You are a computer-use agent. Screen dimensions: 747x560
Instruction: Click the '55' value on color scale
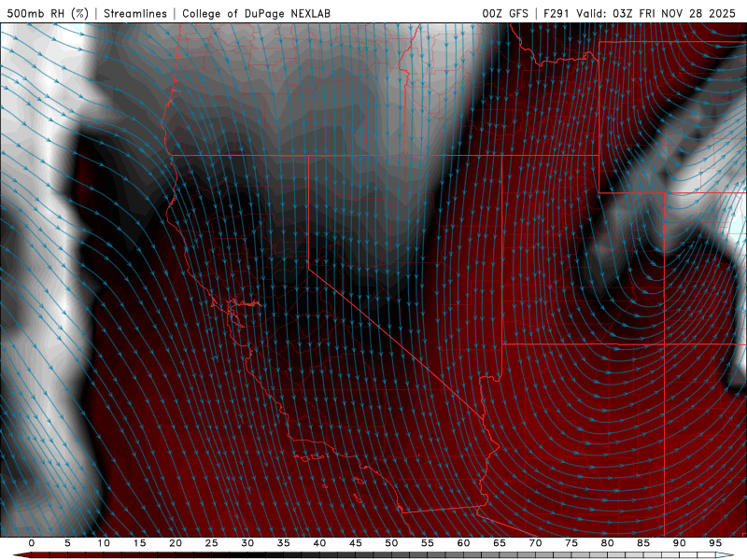coord(428,543)
